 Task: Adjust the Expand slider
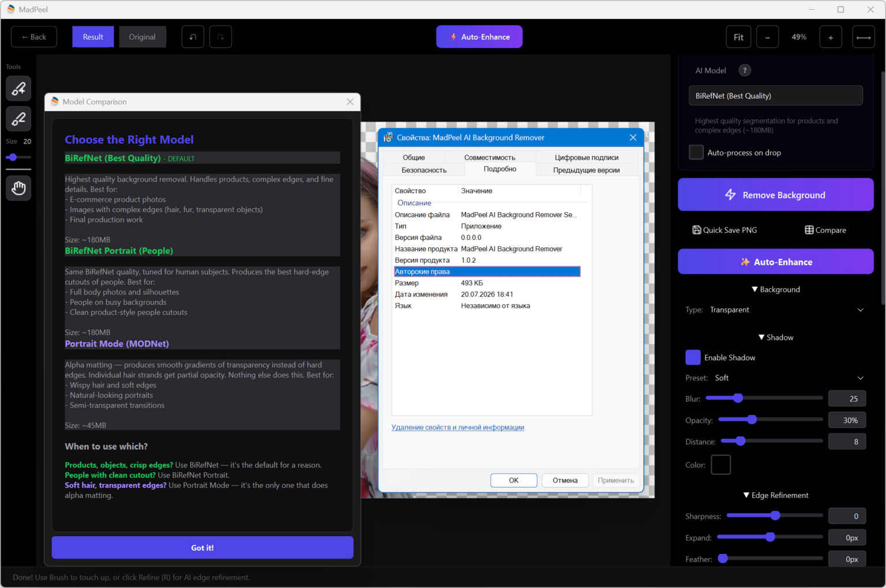point(770,537)
